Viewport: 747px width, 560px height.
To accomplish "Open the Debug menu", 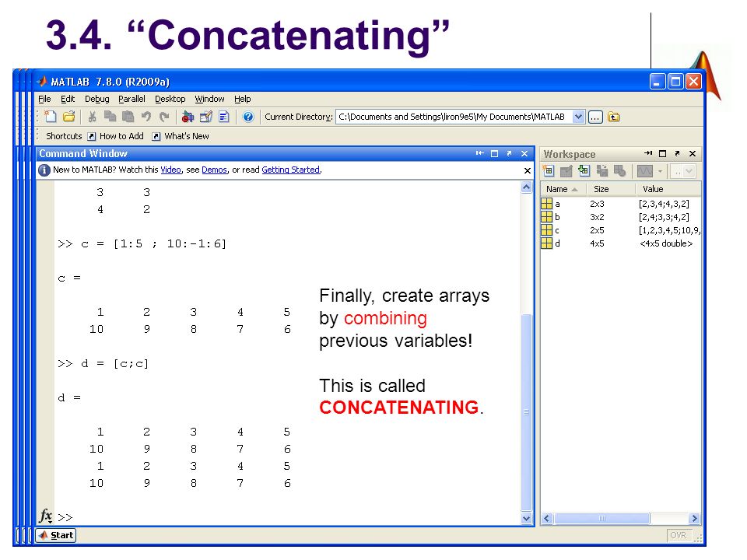I will [x=96, y=99].
